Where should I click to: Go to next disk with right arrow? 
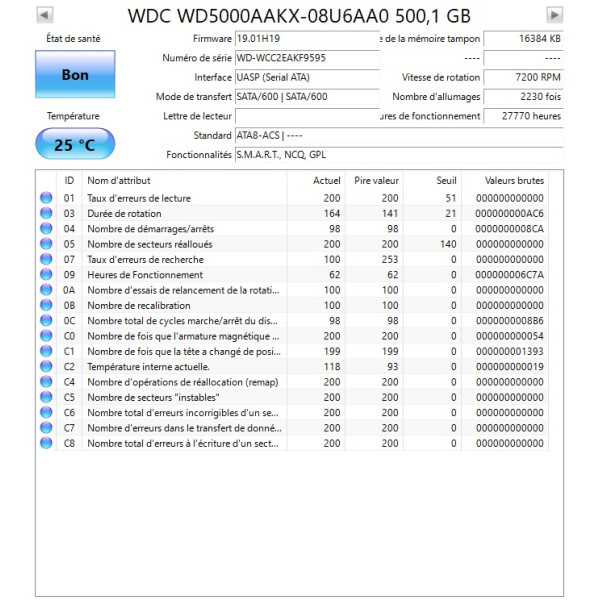[554, 15]
